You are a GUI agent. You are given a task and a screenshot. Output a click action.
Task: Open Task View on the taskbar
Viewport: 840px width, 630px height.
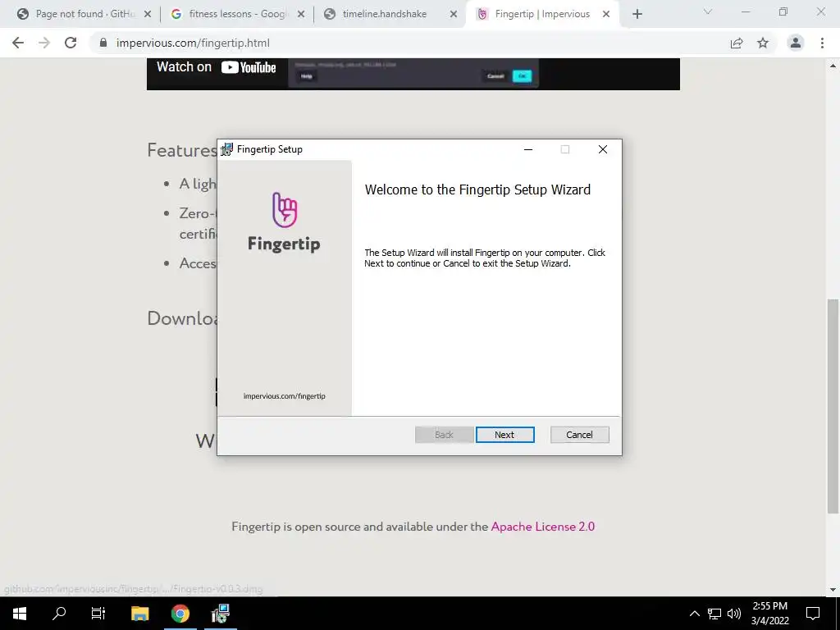pyautogui.click(x=98, y=614)
